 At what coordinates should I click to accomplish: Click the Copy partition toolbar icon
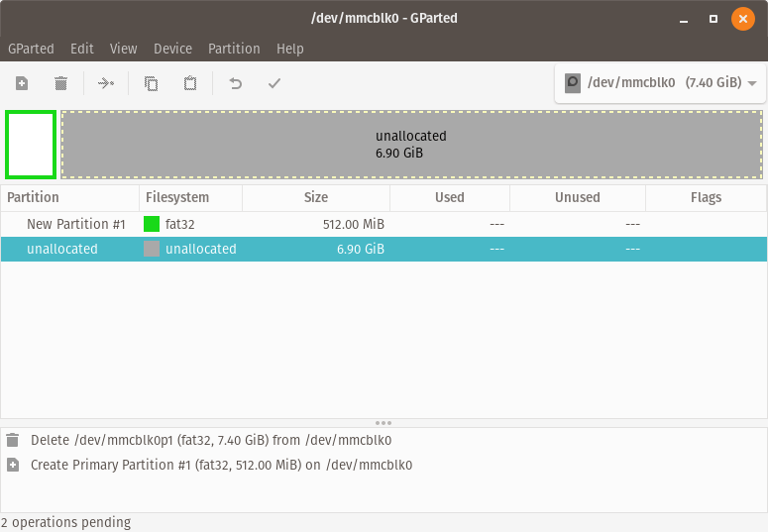click(151, 84)
